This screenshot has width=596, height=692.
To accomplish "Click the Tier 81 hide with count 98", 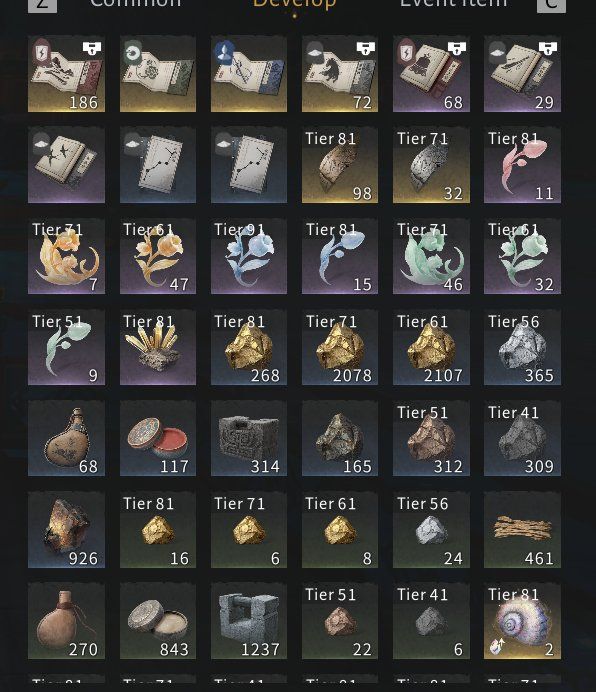I will point(339,165).
